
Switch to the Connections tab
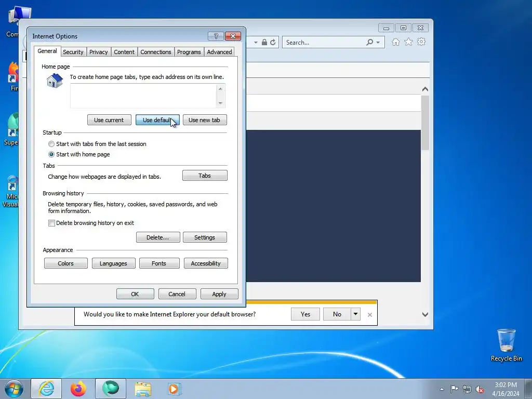[x=156, y=52]
